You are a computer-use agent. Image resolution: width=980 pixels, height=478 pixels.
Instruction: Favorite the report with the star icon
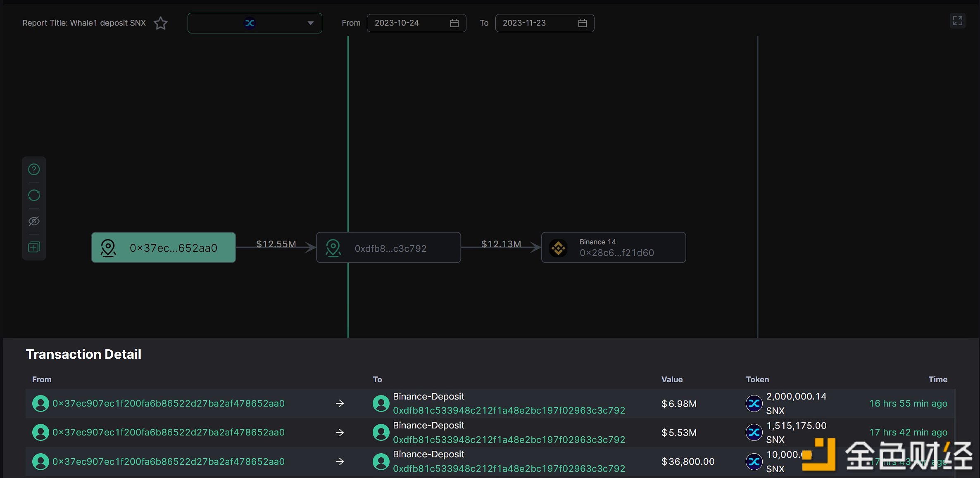[161, 23]
